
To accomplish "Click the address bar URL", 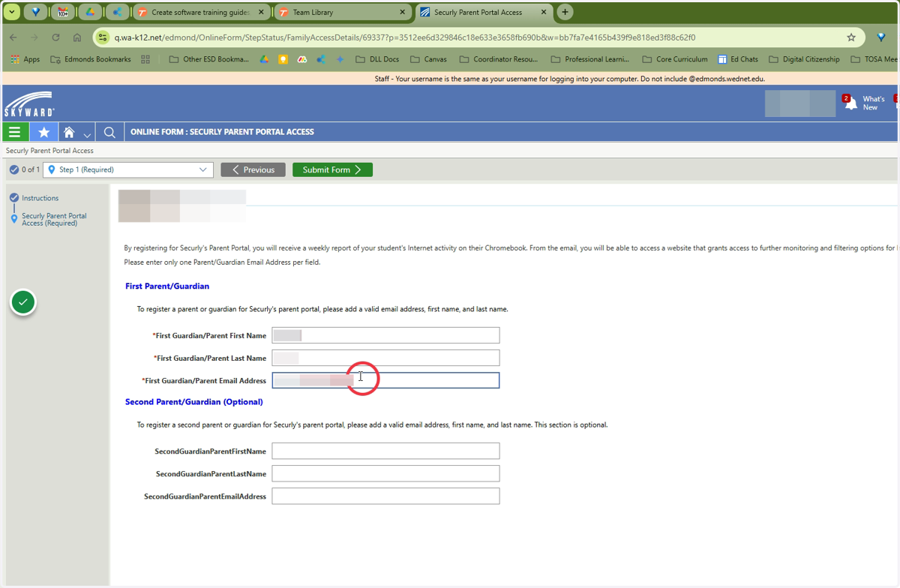I will click(404, 37).
